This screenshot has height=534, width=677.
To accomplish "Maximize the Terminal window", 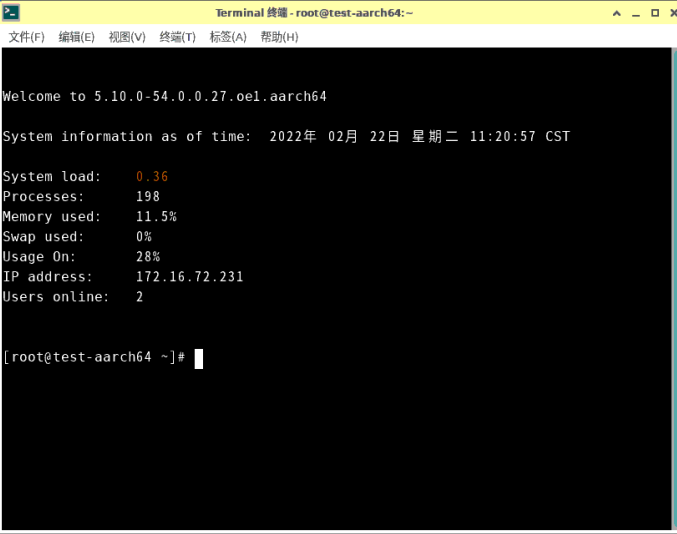I will (x=655, y=13).
